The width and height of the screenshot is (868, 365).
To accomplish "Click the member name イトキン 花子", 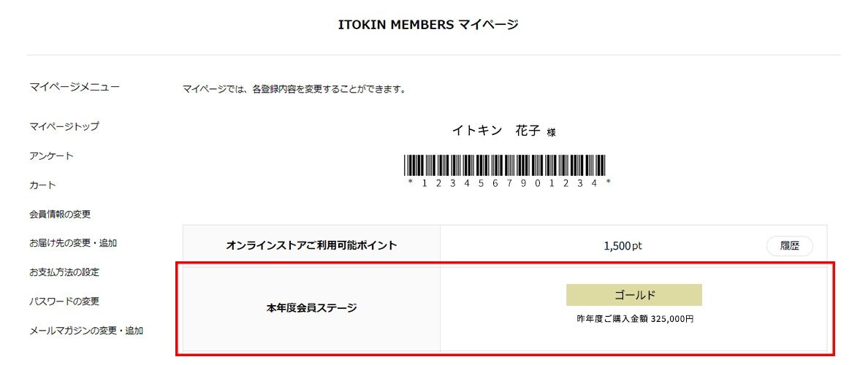I will click(x=496, y=131).
